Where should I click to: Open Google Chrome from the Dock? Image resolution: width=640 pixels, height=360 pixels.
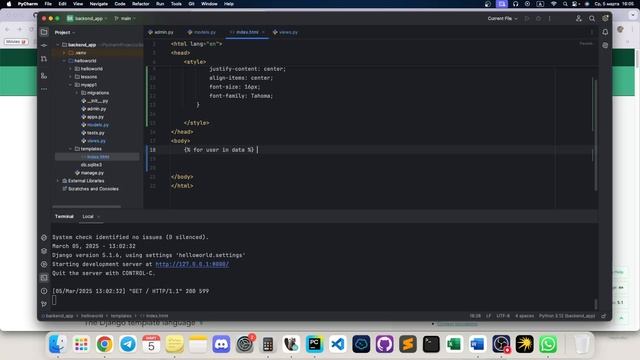pyautogui.click(x=104, y=344)
